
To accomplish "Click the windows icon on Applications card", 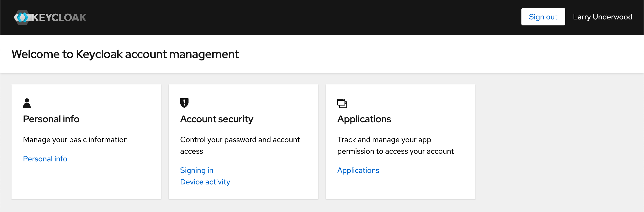I will pyautogui.click(x=342, y=103).
